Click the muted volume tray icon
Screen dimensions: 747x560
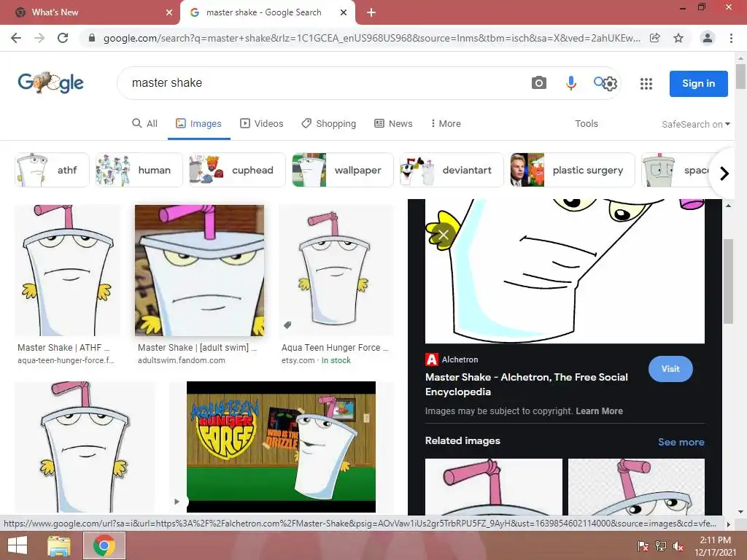pos(678,546)
